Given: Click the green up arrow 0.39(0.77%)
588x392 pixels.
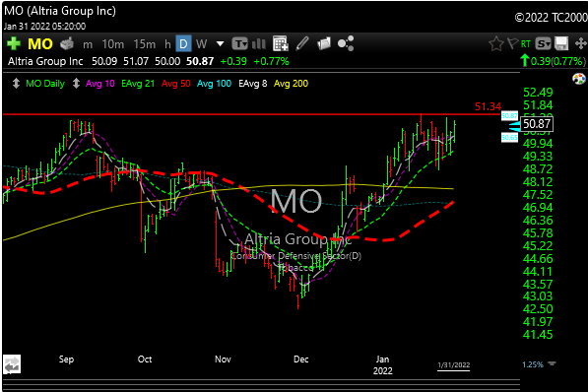Looking at the screenshot, I should click(553, 61).
